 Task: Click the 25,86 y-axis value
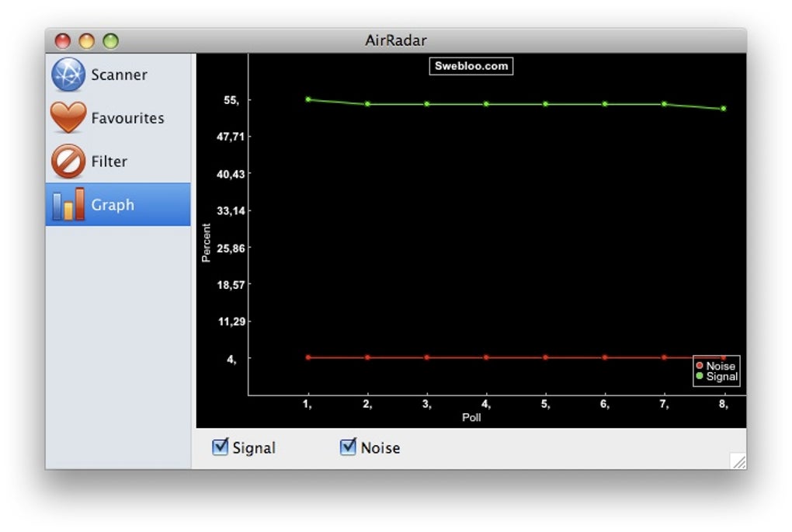231,248
